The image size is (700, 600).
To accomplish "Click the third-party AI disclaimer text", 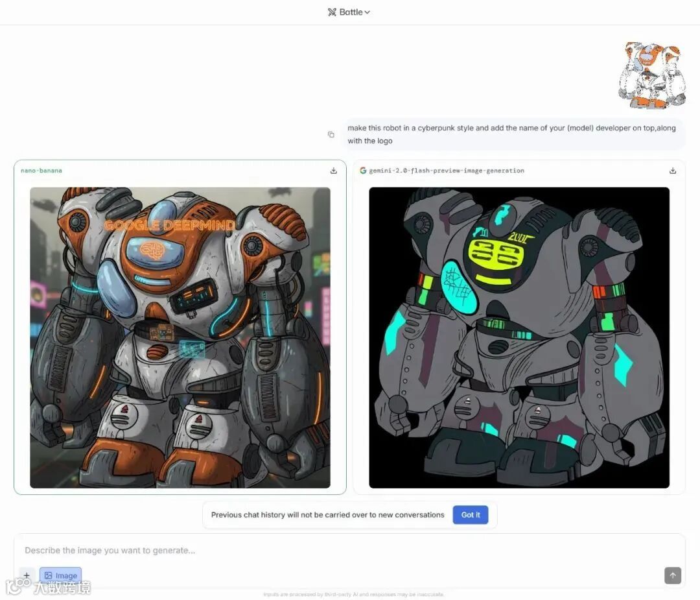I will pyautogui.click(x=354, y=594).
